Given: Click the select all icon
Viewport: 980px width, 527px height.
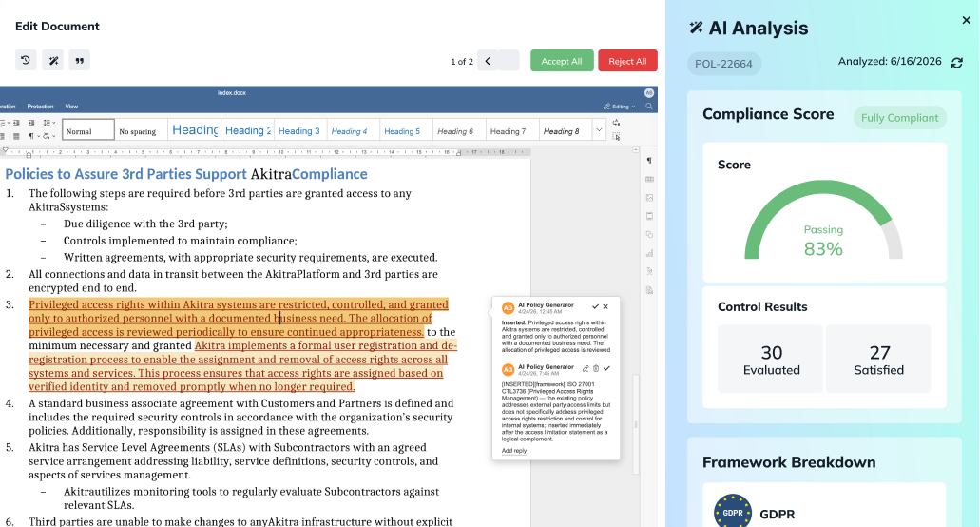Looking at the screenshot, I should coord(616,136).
